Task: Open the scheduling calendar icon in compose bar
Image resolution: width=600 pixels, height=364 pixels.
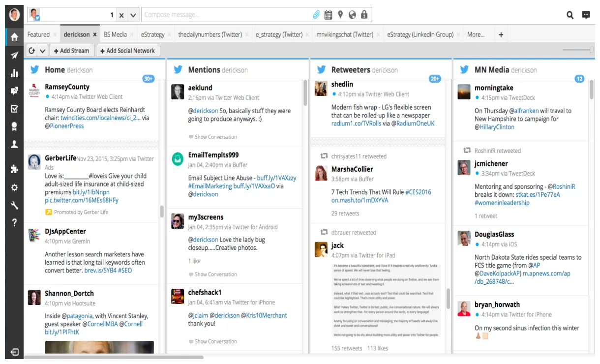Action: click(327, 14)
